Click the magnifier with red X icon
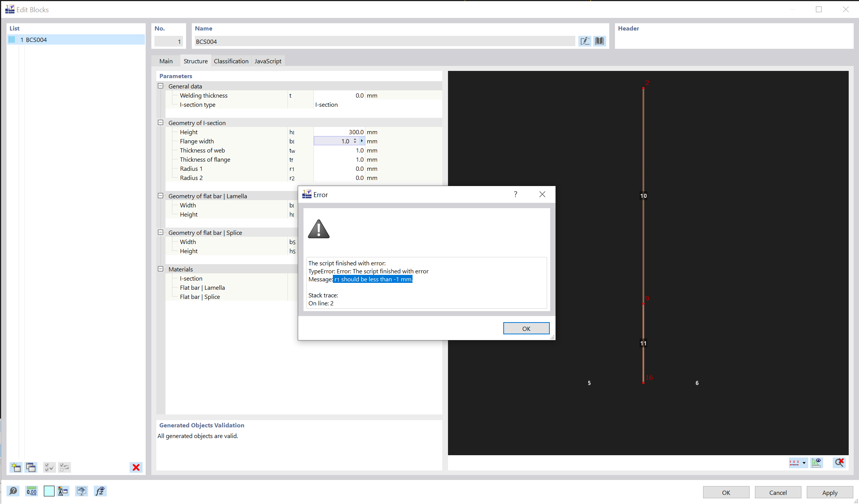Screen dimensions: 859x504 (839, 462)
